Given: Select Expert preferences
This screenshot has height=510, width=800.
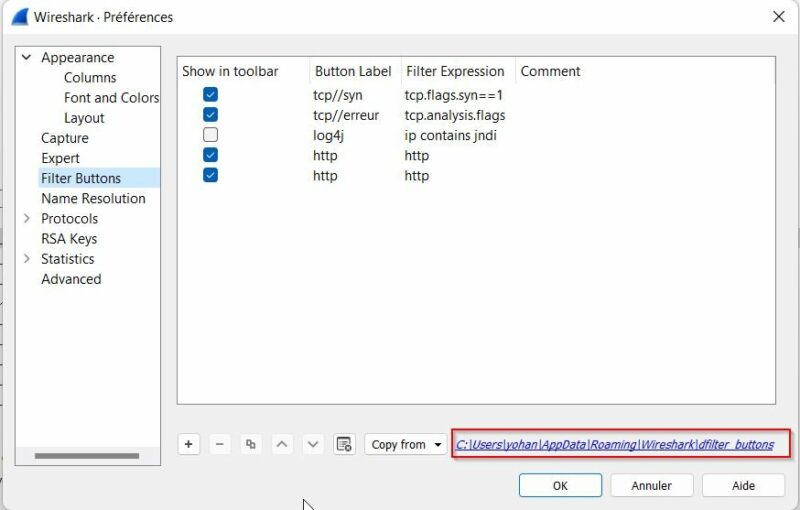Looking at the screenshot, I should pos(60,159).
